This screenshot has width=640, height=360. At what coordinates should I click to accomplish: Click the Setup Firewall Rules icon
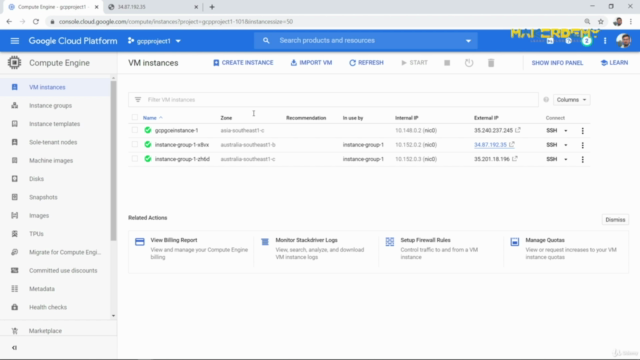390,242
